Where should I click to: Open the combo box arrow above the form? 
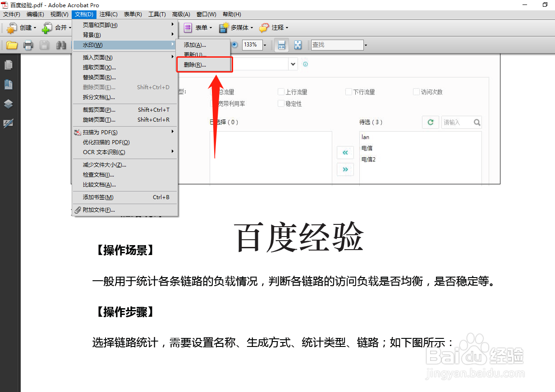293,64
